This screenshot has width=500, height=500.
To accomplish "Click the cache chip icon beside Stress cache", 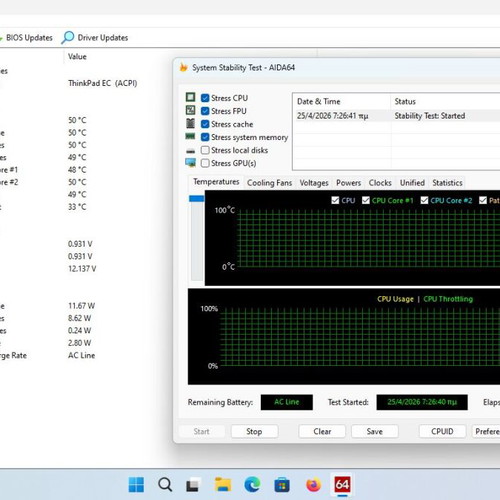I will (x=190, y=123).
